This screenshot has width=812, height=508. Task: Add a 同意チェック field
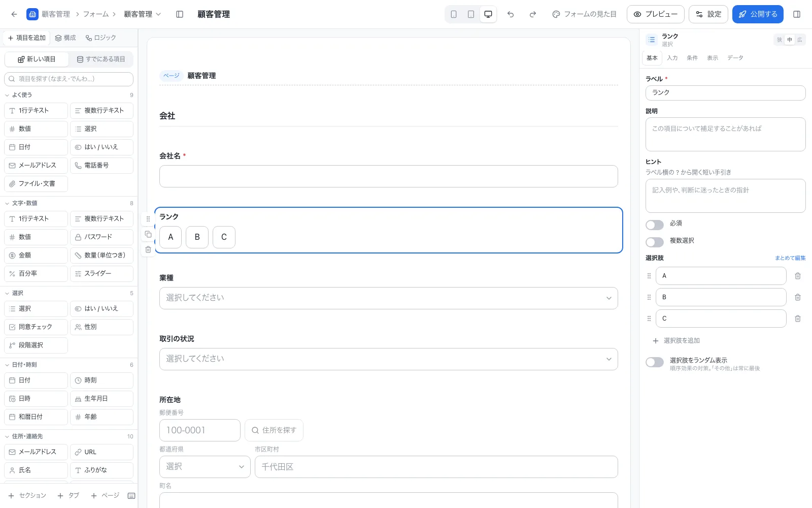point(36,327)
